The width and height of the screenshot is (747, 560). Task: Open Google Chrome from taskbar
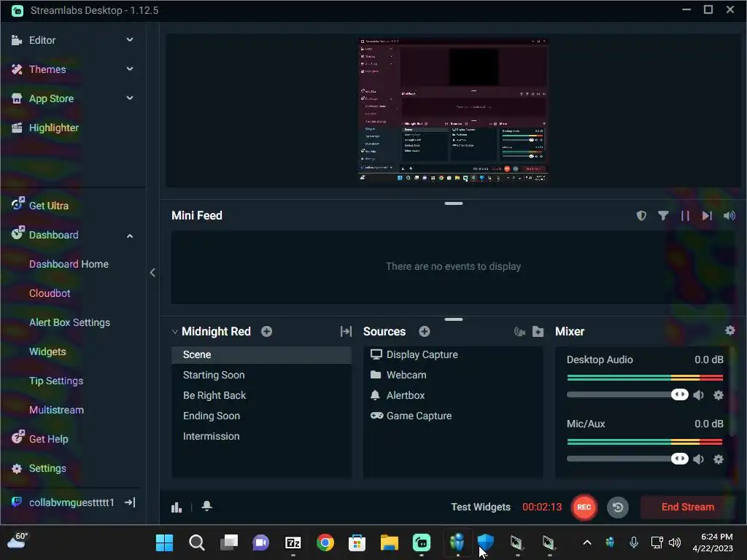[325, 542]
